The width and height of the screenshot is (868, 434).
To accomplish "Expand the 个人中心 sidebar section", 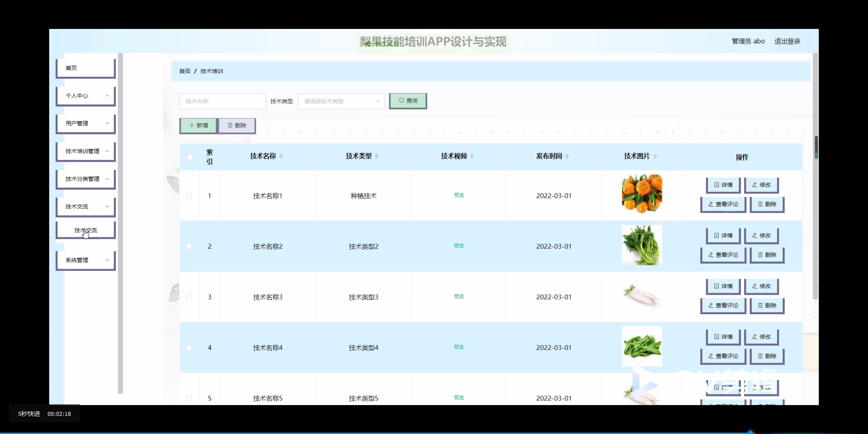I will pos(85,95).
